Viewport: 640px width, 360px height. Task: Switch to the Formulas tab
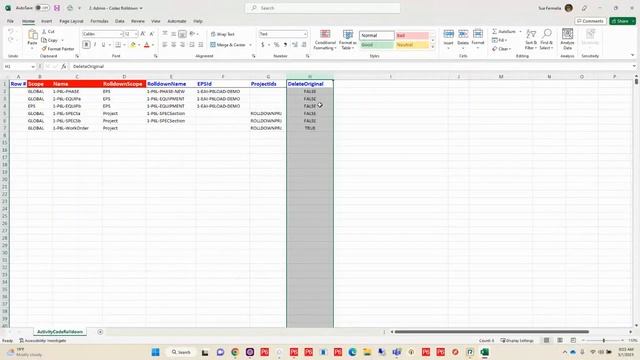(99, 21)
